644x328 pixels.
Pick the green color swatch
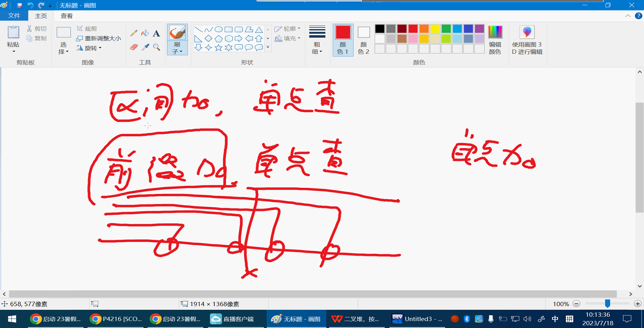pyautogui.click(x=446, y=29)
